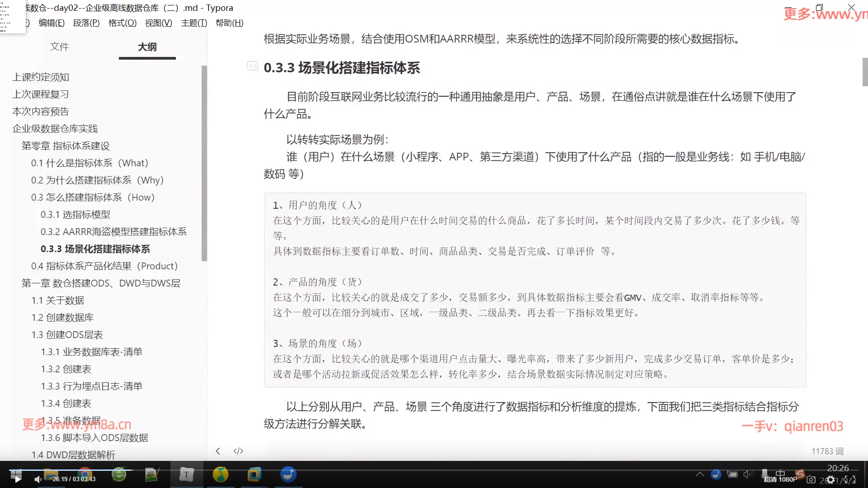This screenshot has width=868, height=488.
Task: Open green music app in taskbar
Action: pyautogui.click(x=220, y=474)
